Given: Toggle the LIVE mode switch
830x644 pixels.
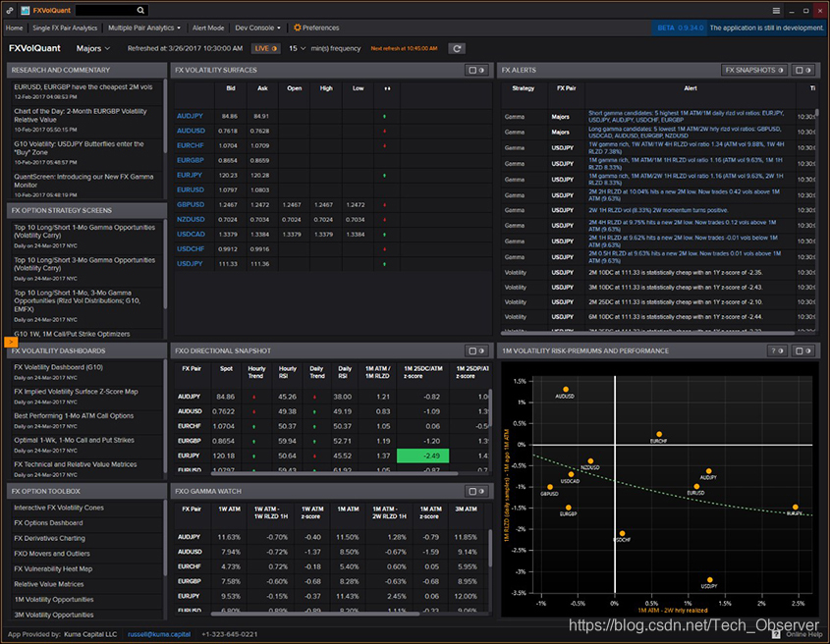Looking at the screenshot, I should click(x=266, y=49).
